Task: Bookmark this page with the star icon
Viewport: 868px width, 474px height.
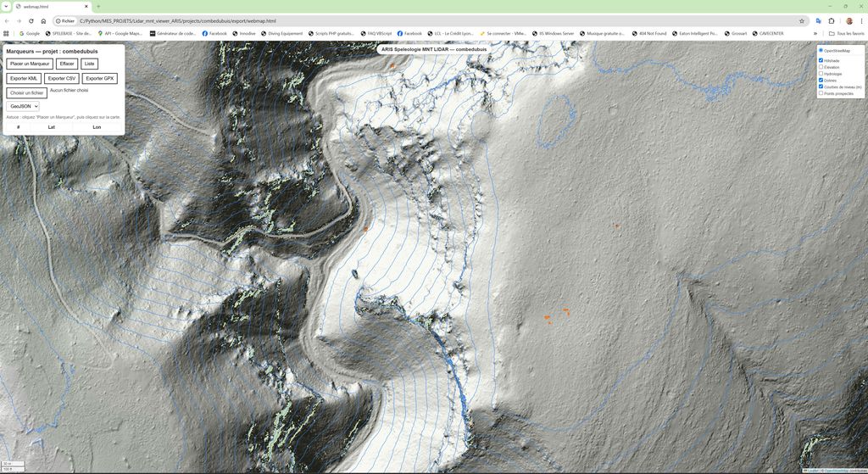Action: click(x=802, y=20)
